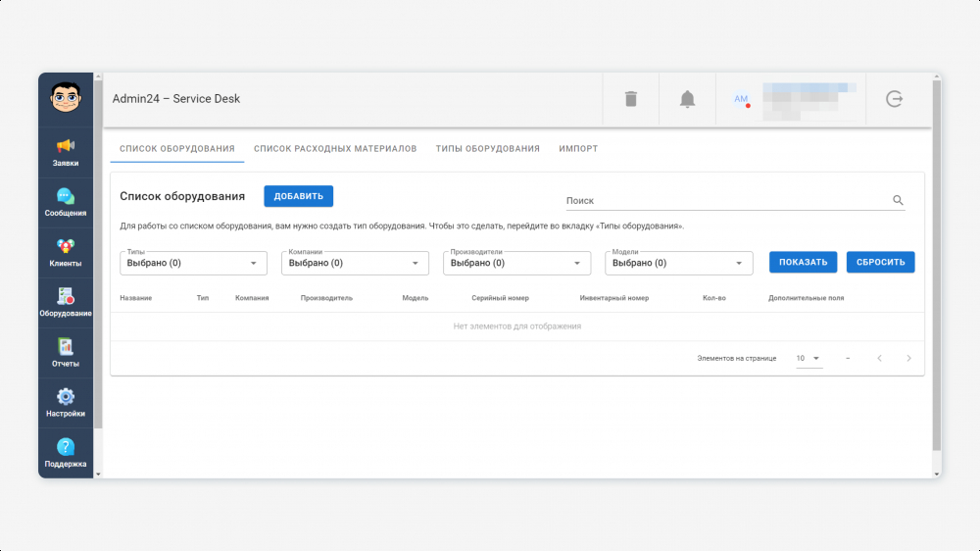
Task: Click the logout icon in header
Action: click(x=894, y=99)
